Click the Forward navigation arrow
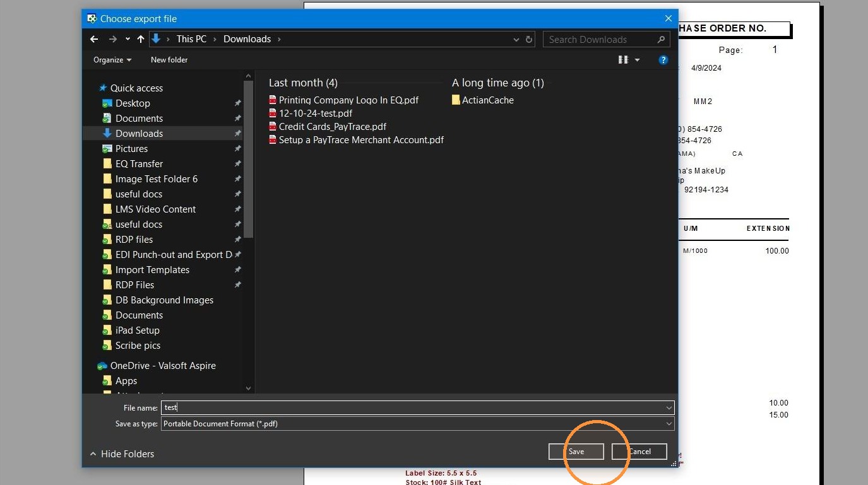 [x=113, y=39]
